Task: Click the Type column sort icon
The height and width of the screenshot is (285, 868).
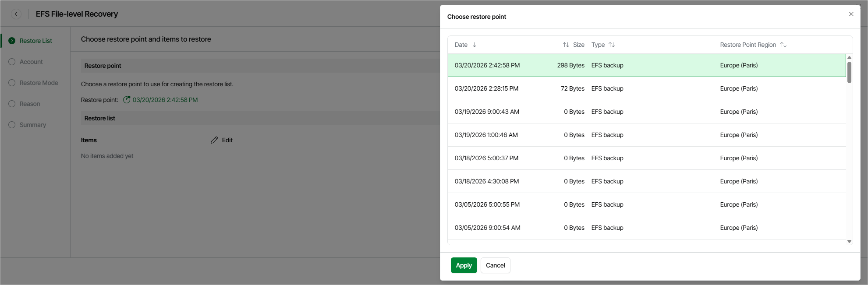Action: click(x=612, y=45)
